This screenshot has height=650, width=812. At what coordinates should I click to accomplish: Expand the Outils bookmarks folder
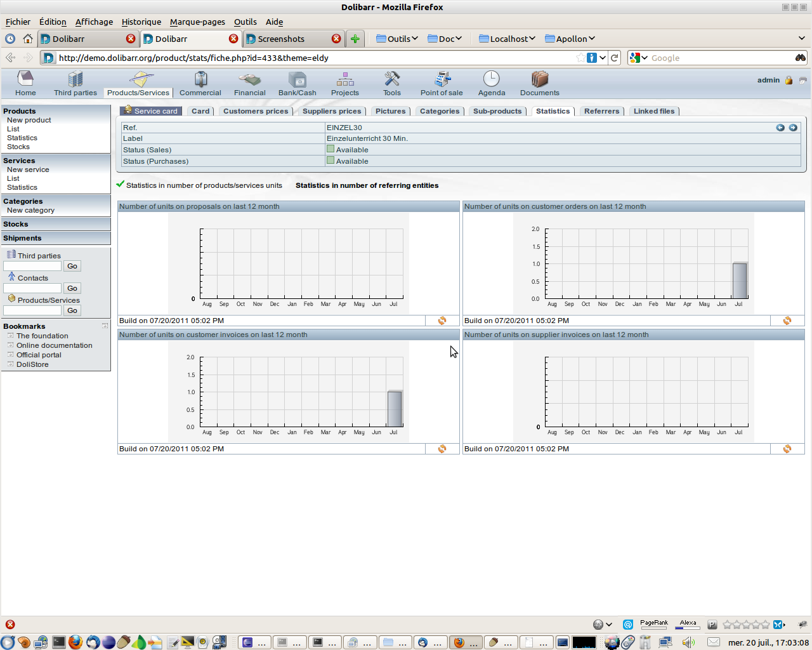[397, 39]
